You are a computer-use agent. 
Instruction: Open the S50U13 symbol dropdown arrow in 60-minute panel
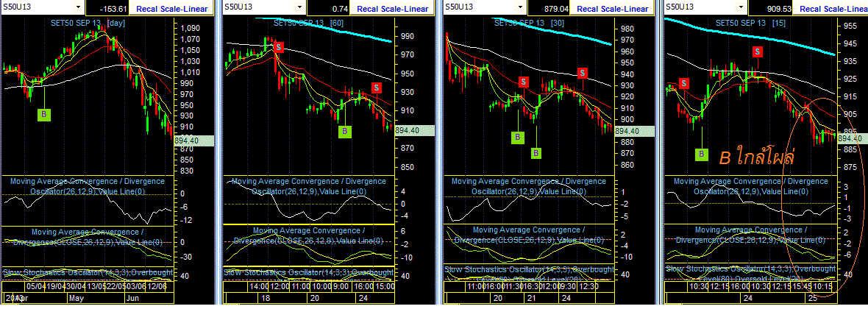[300, 7]
